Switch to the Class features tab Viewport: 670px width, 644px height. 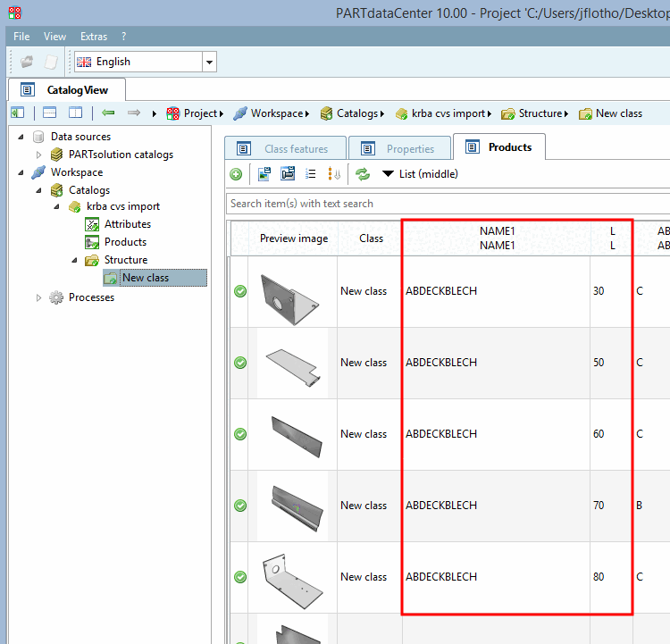(286, 148)
